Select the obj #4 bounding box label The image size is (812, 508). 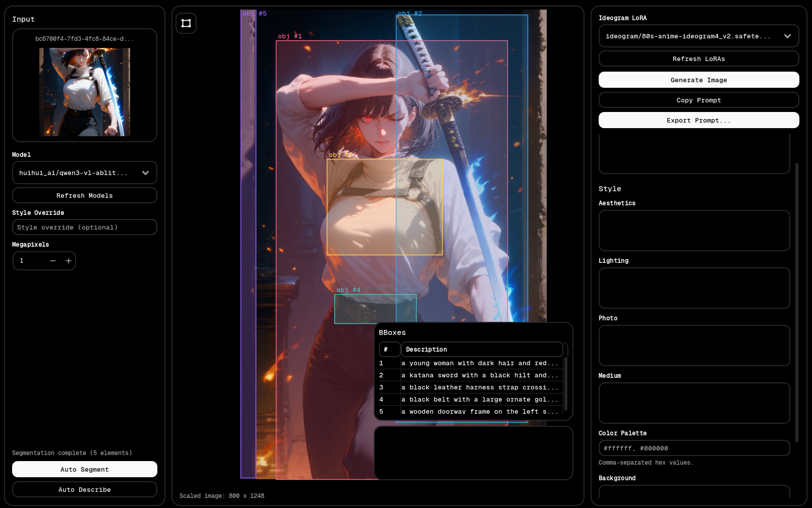pyautogui.click(x=349, y=290)
